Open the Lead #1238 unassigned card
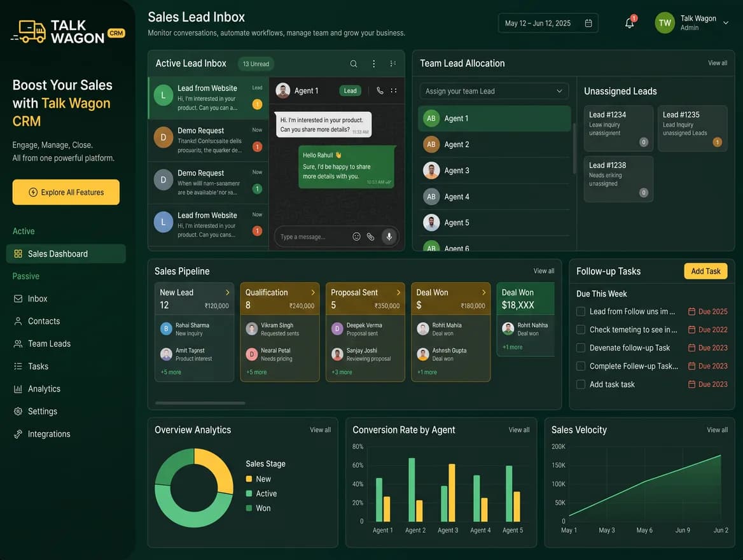Screen dimensions: 743x560 (618, 179)
